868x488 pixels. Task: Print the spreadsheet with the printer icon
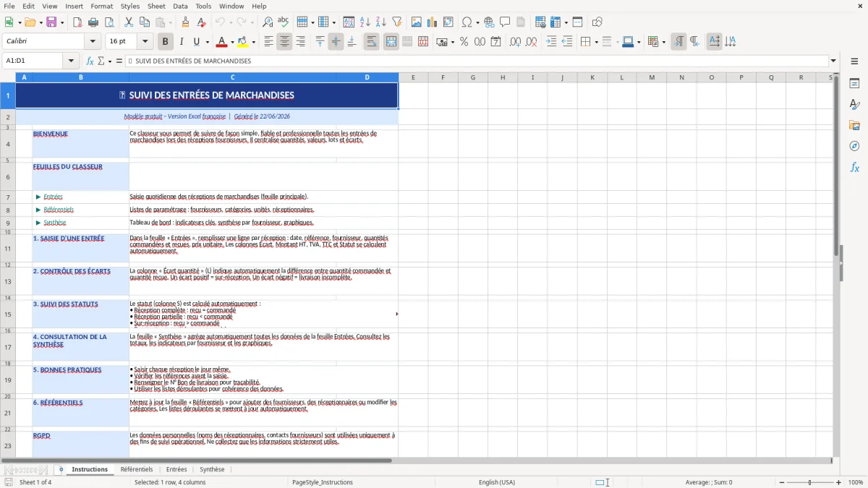pyautogui.click(x=93, y=22)
